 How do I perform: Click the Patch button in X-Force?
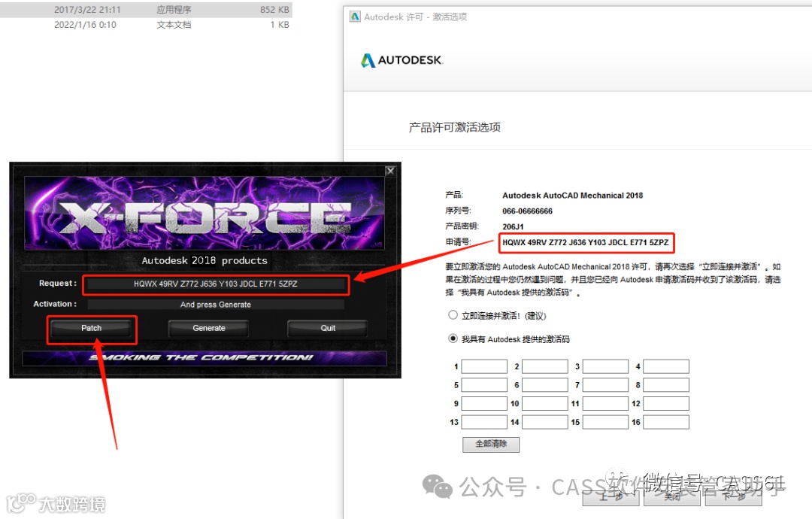coord(91,329)
